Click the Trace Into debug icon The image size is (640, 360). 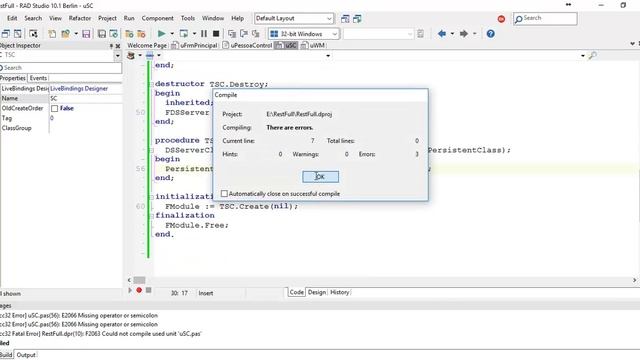232,33
